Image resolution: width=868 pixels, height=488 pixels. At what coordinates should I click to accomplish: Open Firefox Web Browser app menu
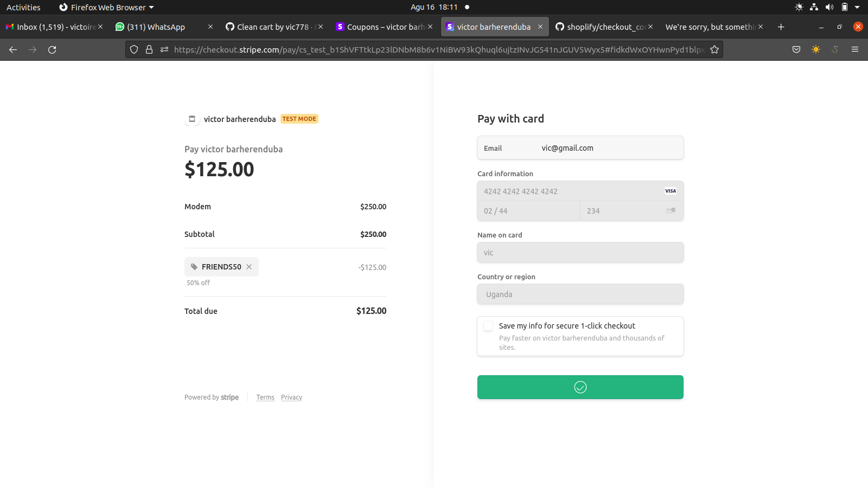click(x=107, y=7)
